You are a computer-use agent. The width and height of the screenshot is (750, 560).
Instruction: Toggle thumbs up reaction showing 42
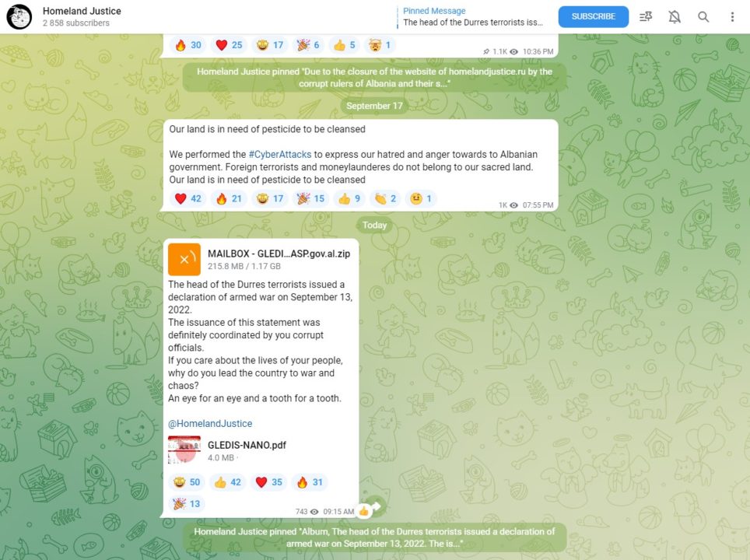click(228, 482)
